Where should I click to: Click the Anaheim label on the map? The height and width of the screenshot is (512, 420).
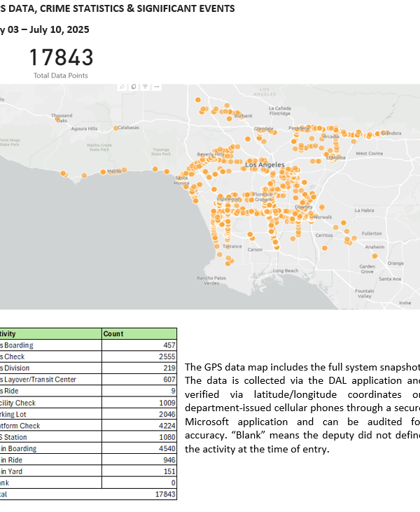374,247
